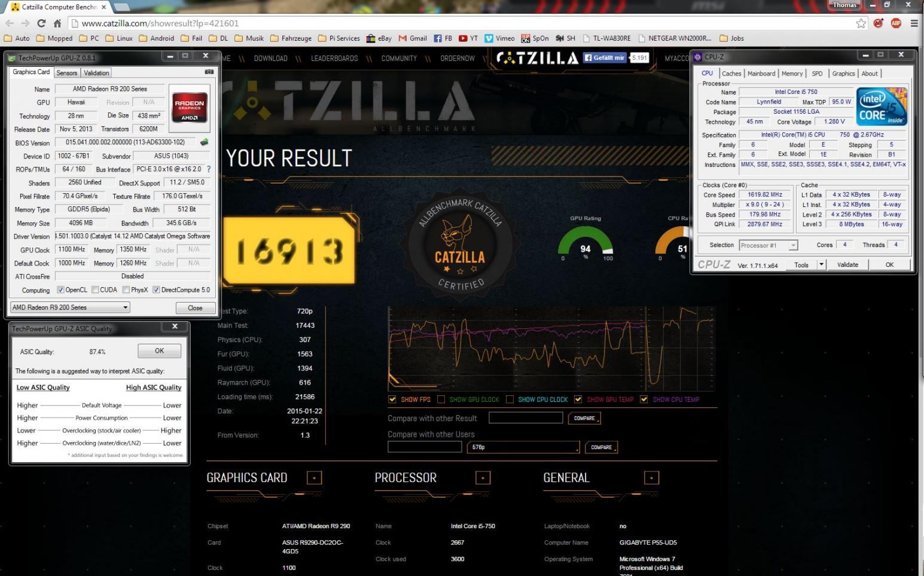Enable SHOW CPU CLOCK on the graph
924x576 pixels.
click(x=510, y=400)
